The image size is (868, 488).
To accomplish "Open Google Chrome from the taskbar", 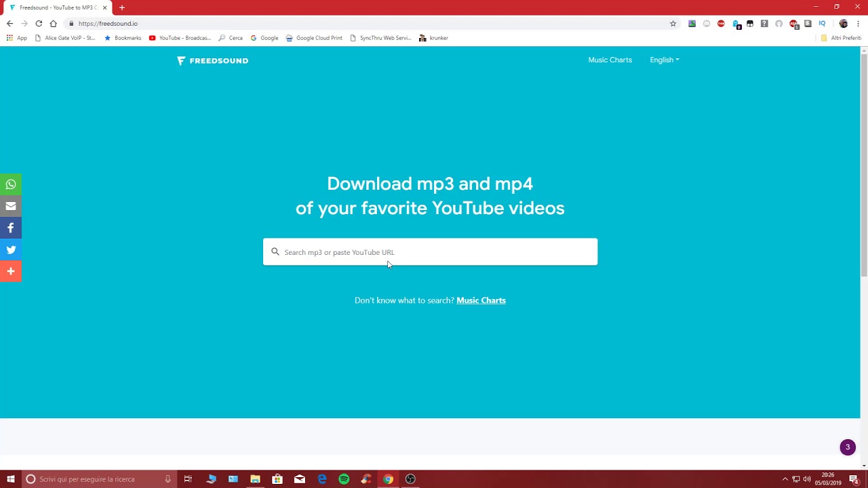I will point(388,479).
